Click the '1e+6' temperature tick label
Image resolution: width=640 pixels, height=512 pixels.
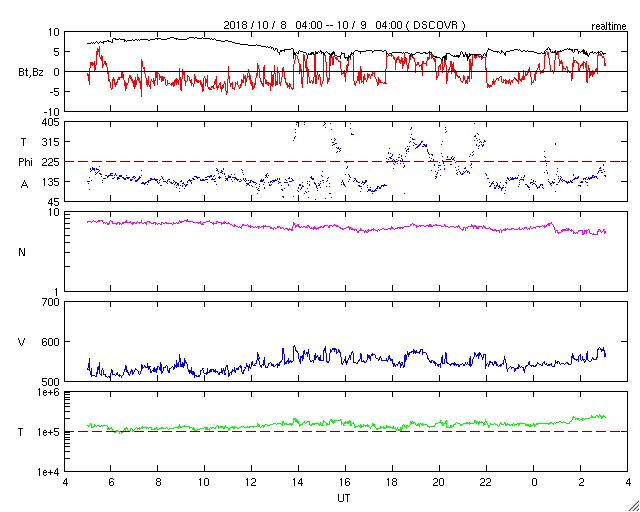point(49,392)
